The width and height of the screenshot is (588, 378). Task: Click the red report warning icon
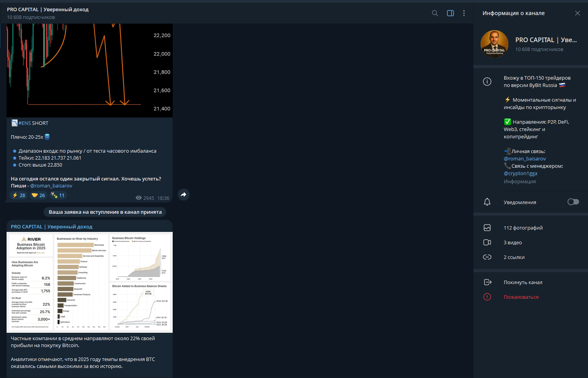(x=487, y=297)
